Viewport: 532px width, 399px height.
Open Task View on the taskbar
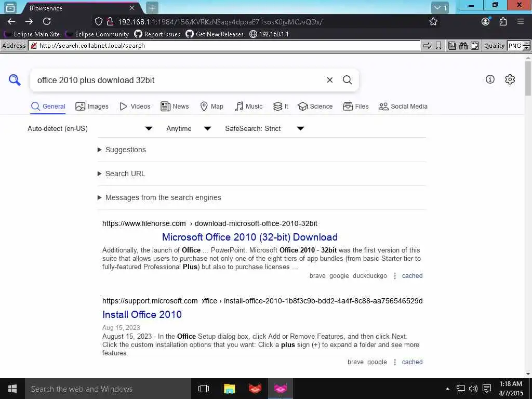coord(204,389)
